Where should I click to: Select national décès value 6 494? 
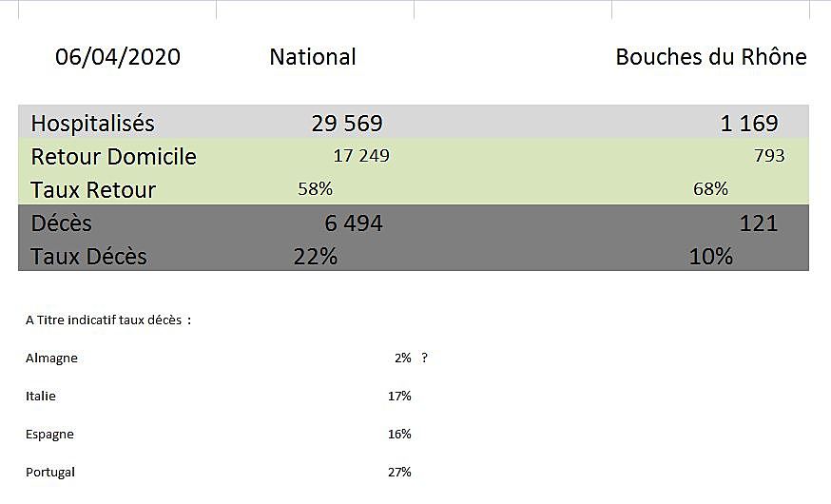tap(354, 223)
